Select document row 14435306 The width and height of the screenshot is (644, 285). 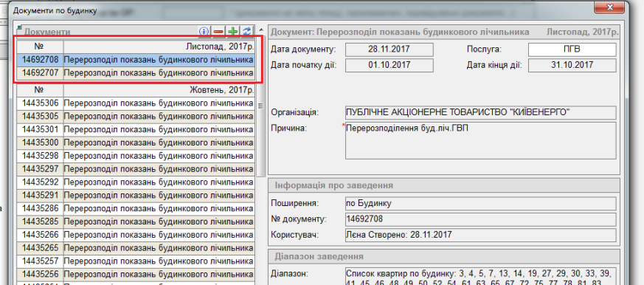[x=135, y=103]
